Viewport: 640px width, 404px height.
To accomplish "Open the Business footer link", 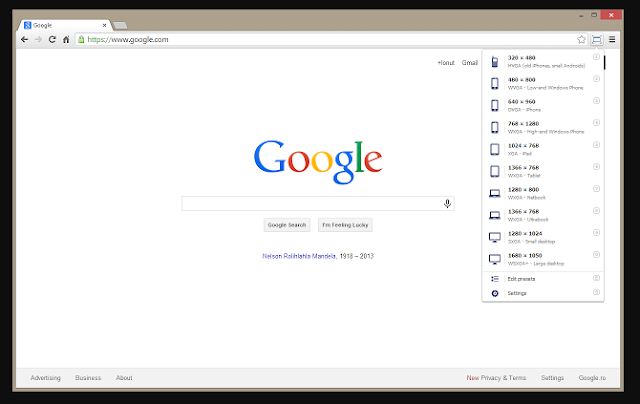I will point(88,378).
